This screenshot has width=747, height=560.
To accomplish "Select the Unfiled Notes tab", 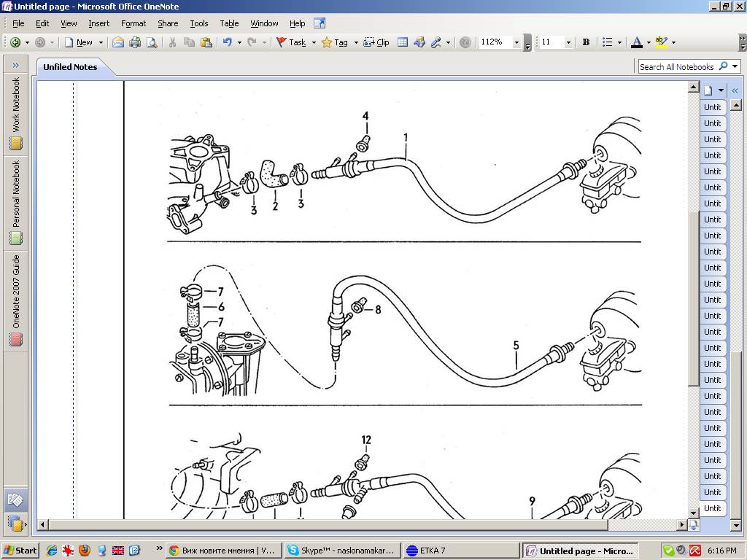I will pyautogui.click(x=70, y=67).
